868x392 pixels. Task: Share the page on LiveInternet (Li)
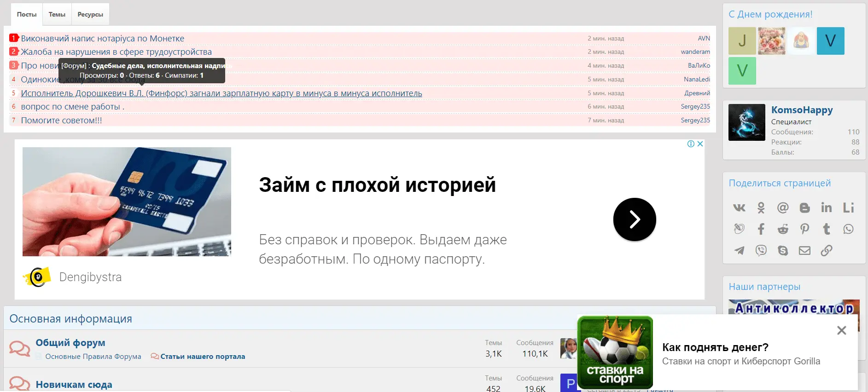pos(848,208)
